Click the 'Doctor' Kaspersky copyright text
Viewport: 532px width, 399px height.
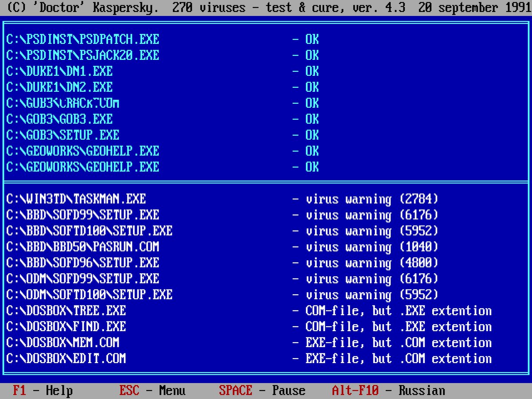click(x=82, y=8)
